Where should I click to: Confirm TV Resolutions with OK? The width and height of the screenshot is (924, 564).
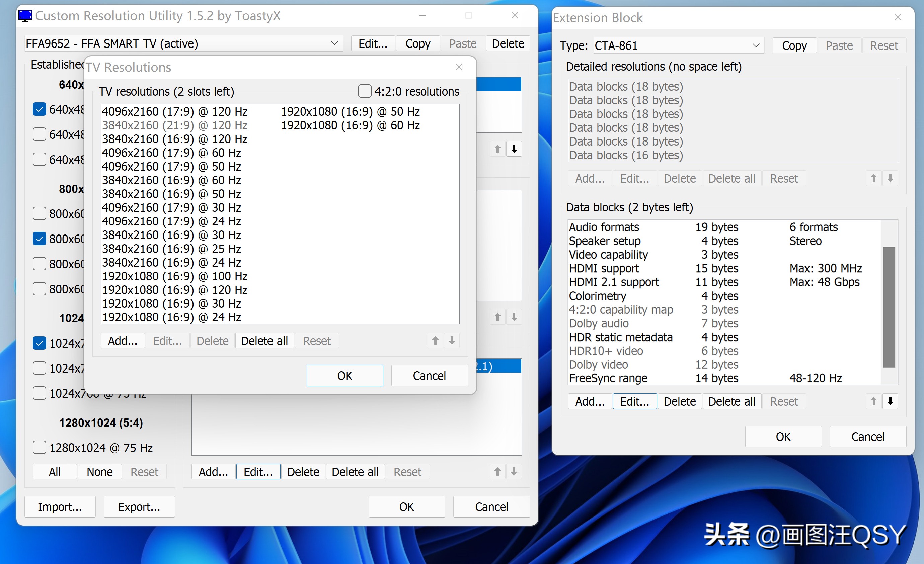(x=344, y=375)
